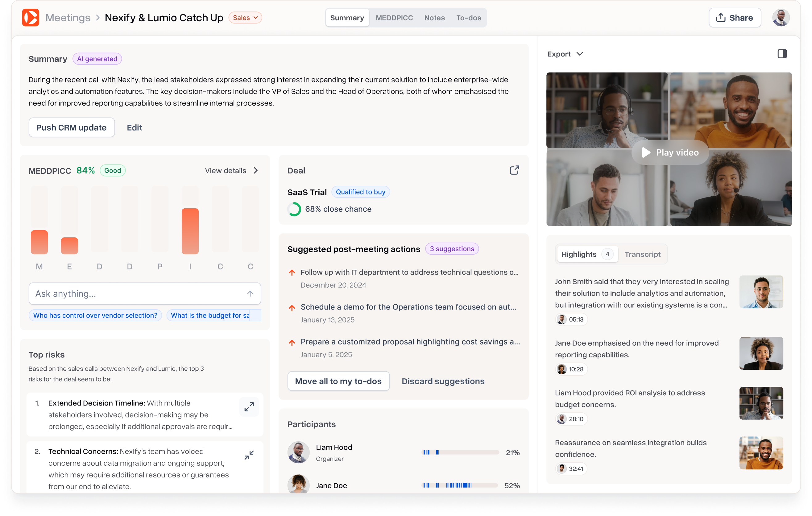The image size is (812, 516).
Task: Submit question with the arrow-up icon
Action: click(x=250, y=293)
